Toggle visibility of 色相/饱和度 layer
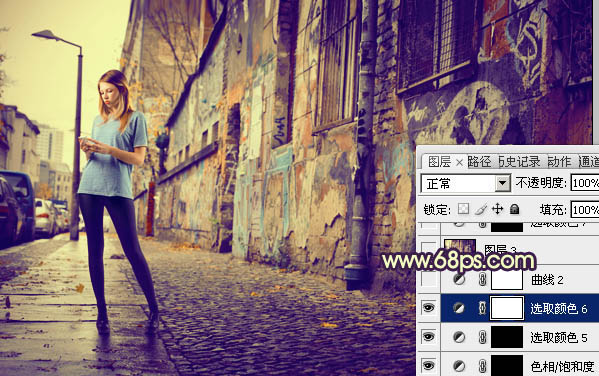This screenshot has height=376, width=599. (428, 366)
